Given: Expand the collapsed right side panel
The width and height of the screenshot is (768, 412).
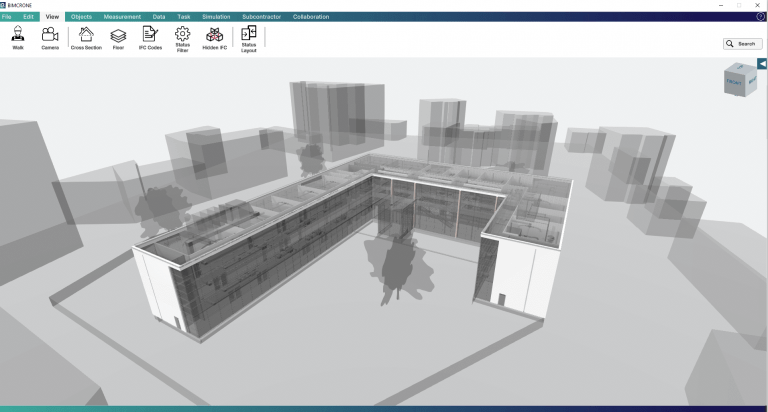Looking at the screenshot, I should (762, 64).
